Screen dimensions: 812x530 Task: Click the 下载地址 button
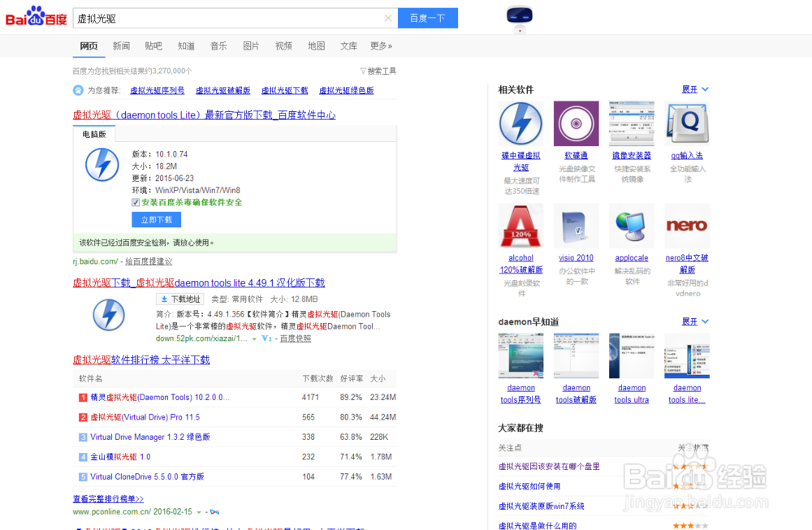click(x=180, y=299)
